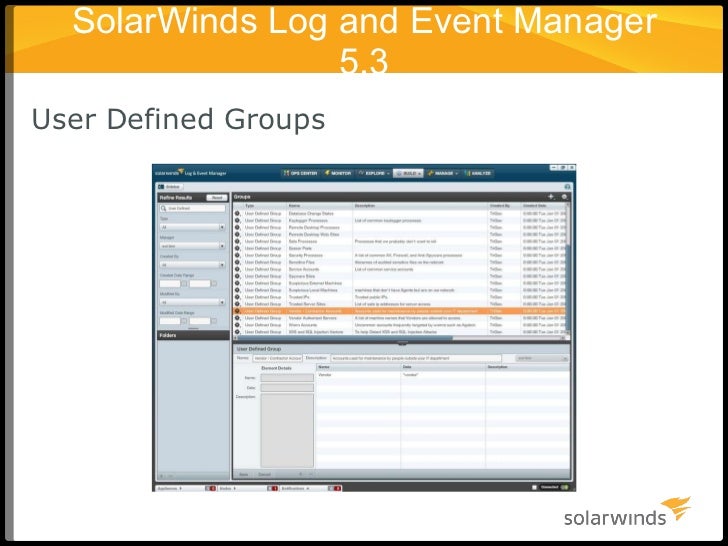728x546 pixels.
Task: Select the Trusted Server Sites group name
Action: pos(307,304)
